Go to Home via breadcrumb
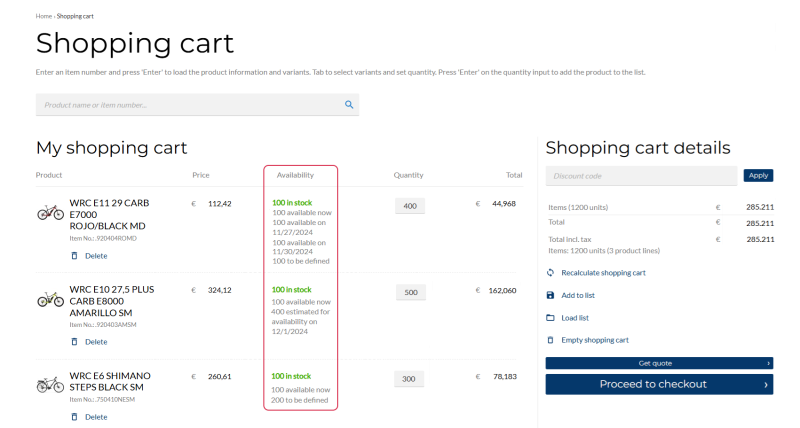Viewport: 800px width, 428px height. pyautogui.click(x=43, y=16)
